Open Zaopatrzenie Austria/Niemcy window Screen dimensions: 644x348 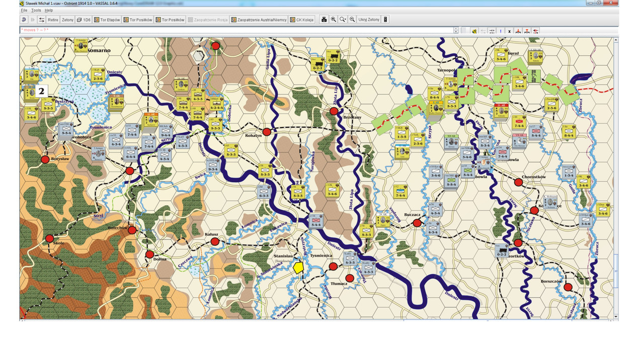point(259,20)
